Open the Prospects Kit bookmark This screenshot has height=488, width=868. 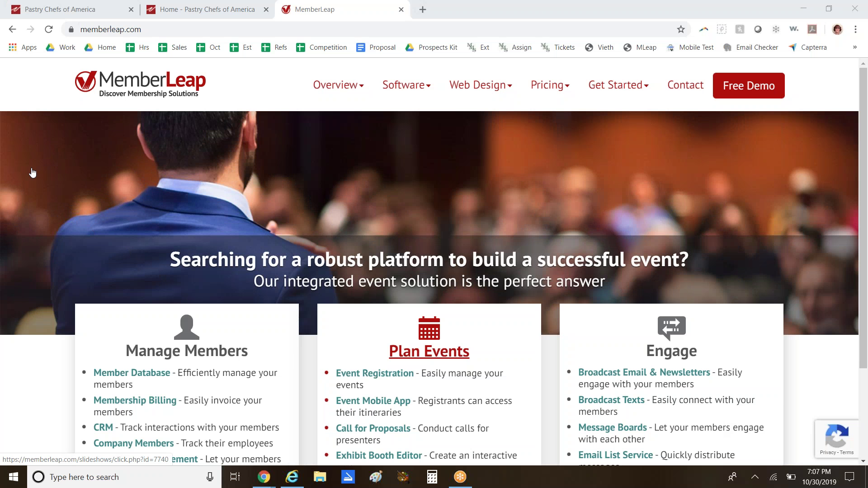tap(431, 47)
